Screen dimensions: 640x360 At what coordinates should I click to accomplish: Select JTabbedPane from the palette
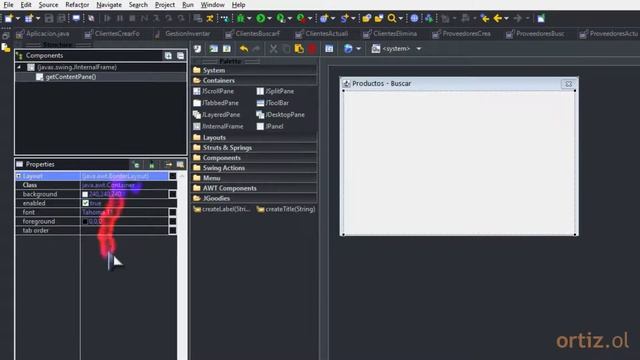click(216, 103)
